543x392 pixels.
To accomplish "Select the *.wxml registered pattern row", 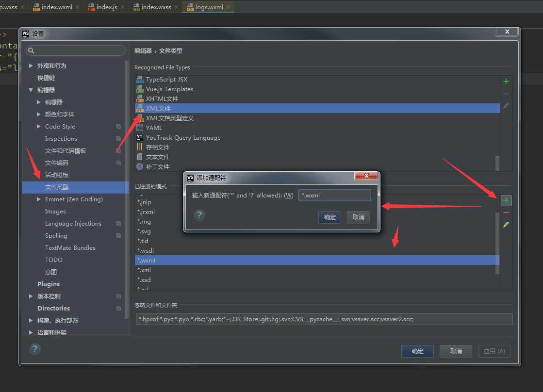I will 317,261.
